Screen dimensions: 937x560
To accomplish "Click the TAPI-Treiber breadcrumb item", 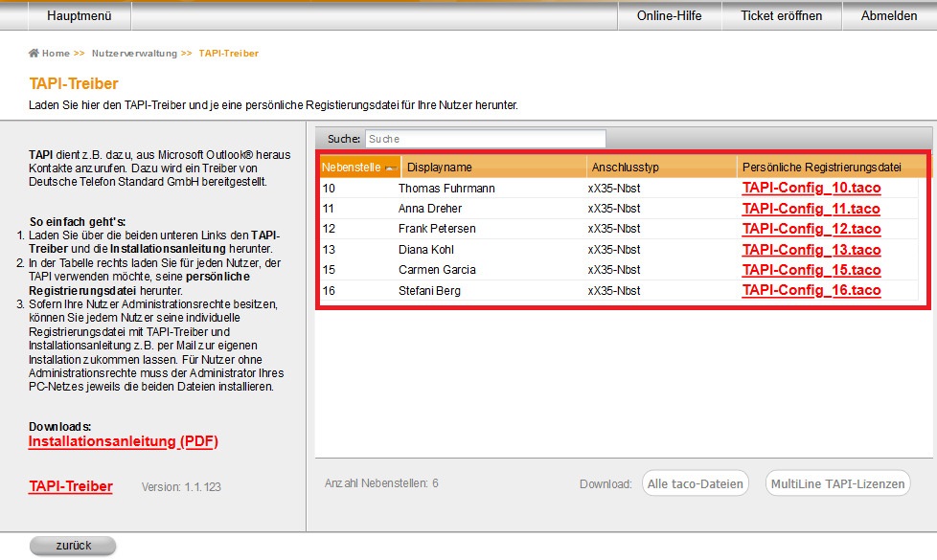I will 229,54.
